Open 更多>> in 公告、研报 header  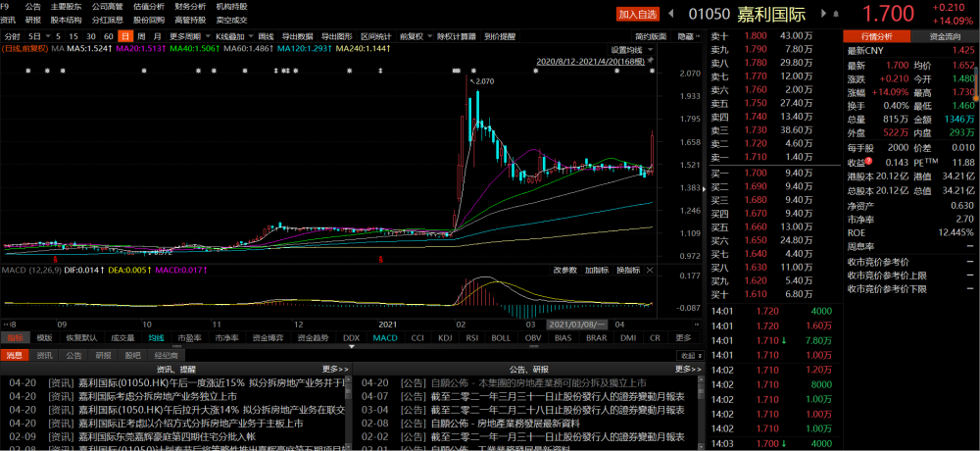(x=686, y=369)
